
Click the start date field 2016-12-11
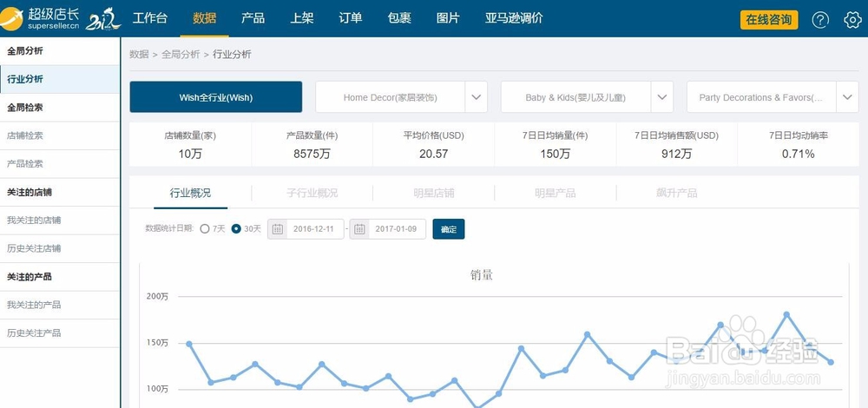coord(313,229)
